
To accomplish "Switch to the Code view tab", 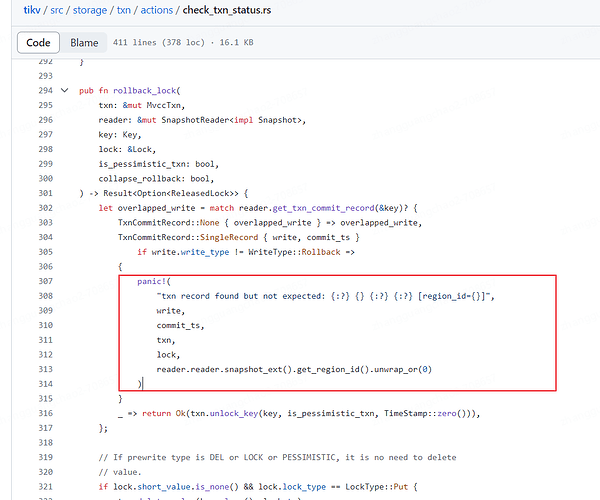I will point(38,42).
